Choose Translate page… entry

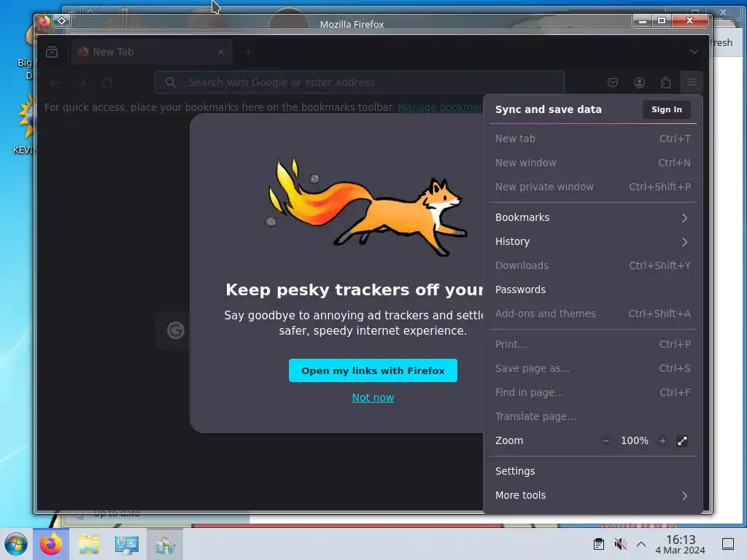point(592,416)
